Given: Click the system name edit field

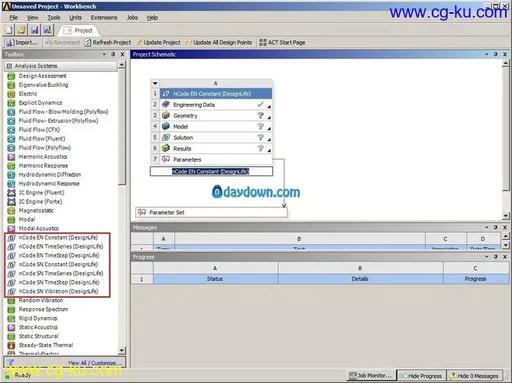Looking at the screenshot, I should point(211,171).
